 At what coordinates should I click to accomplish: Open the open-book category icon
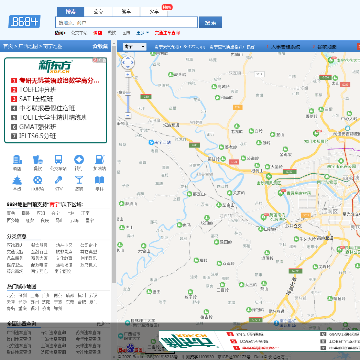click(x=99, y=180)
